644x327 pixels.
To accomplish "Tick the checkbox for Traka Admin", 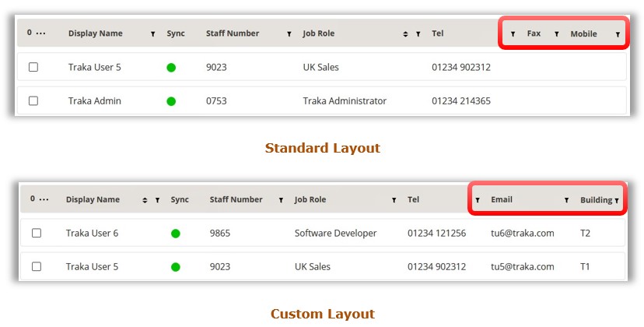I will [33, 101].
